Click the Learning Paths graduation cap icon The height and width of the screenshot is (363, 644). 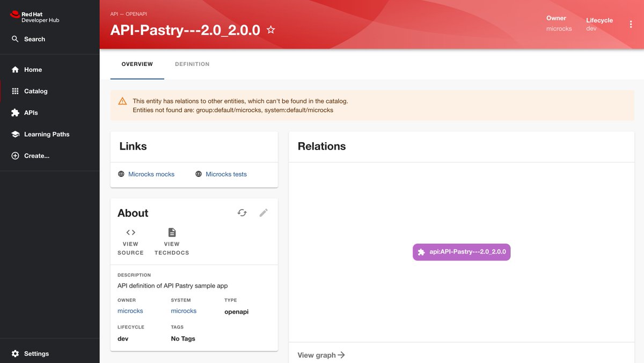coord(15,134)
